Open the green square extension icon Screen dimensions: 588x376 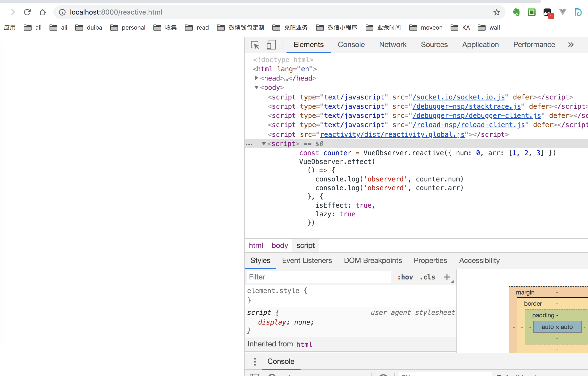coord(532,12)
